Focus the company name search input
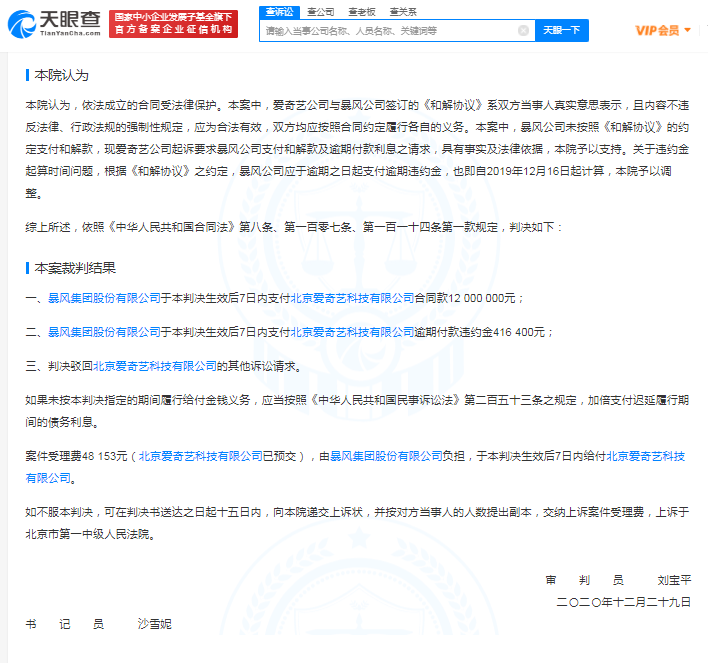 (391, 30)
